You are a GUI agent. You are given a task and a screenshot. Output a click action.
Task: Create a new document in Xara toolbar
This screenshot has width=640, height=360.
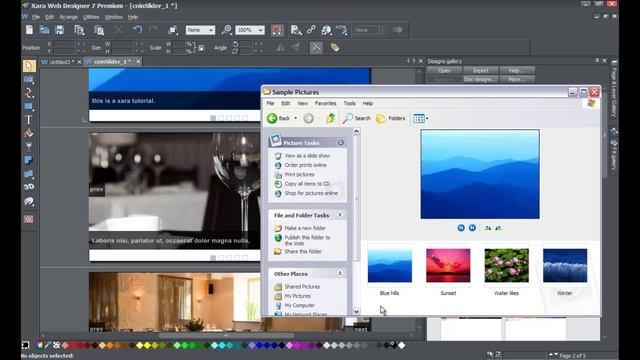point(29,30)
